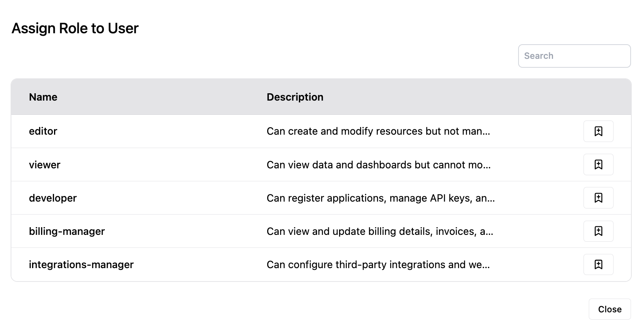The image size is (644, 331).
Task: Select the viewer role row
Action: [44, 164]
